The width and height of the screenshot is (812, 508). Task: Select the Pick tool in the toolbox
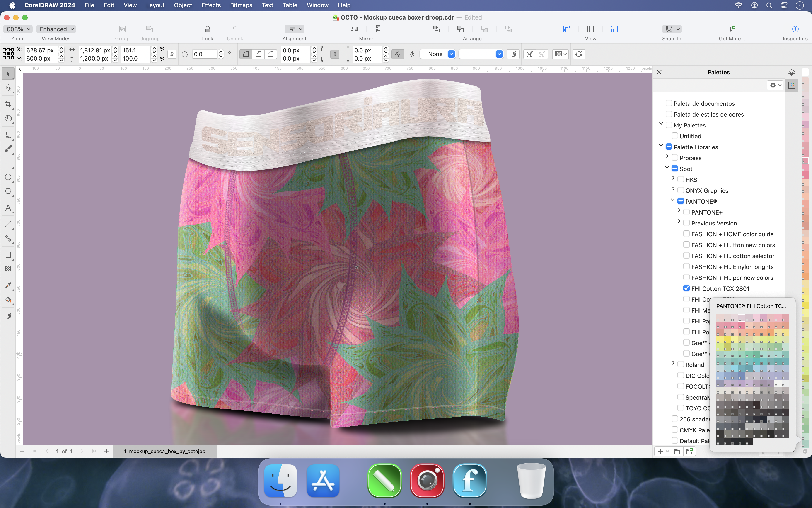(8, 73)
